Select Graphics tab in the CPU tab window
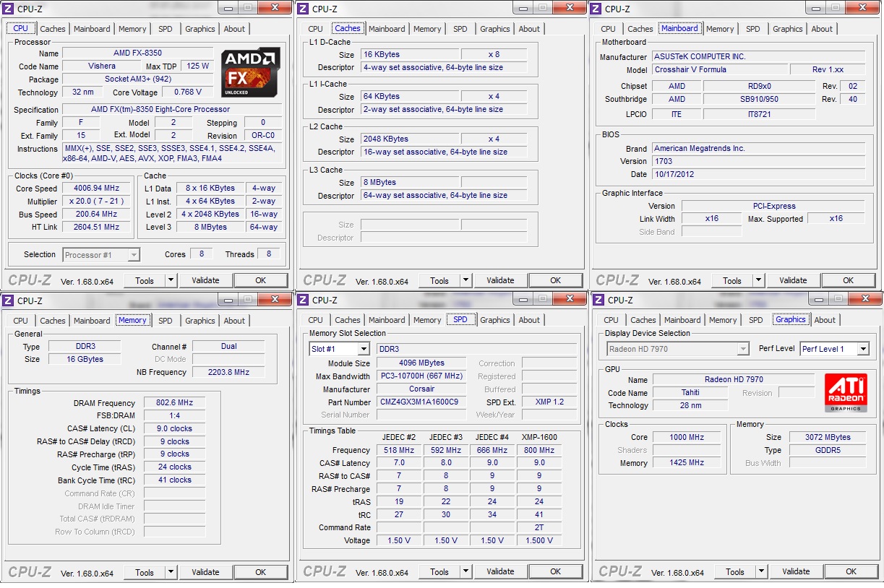 coord(200,29)
